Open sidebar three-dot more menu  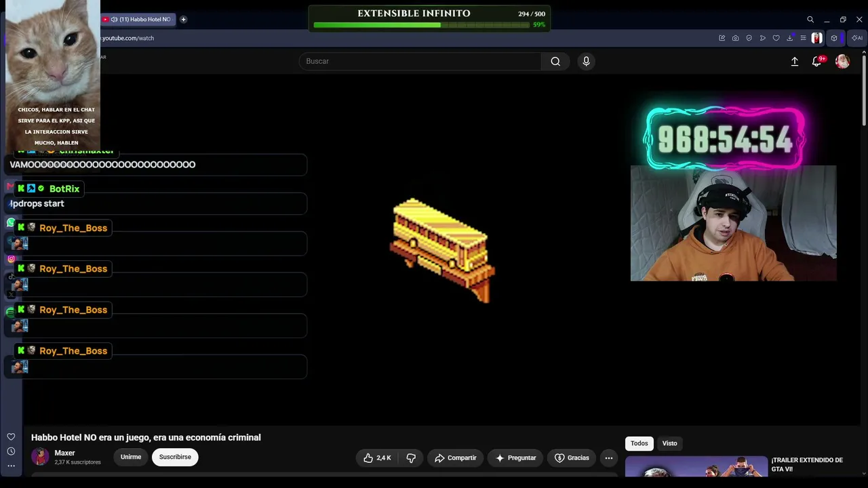[x=11, y=466]
